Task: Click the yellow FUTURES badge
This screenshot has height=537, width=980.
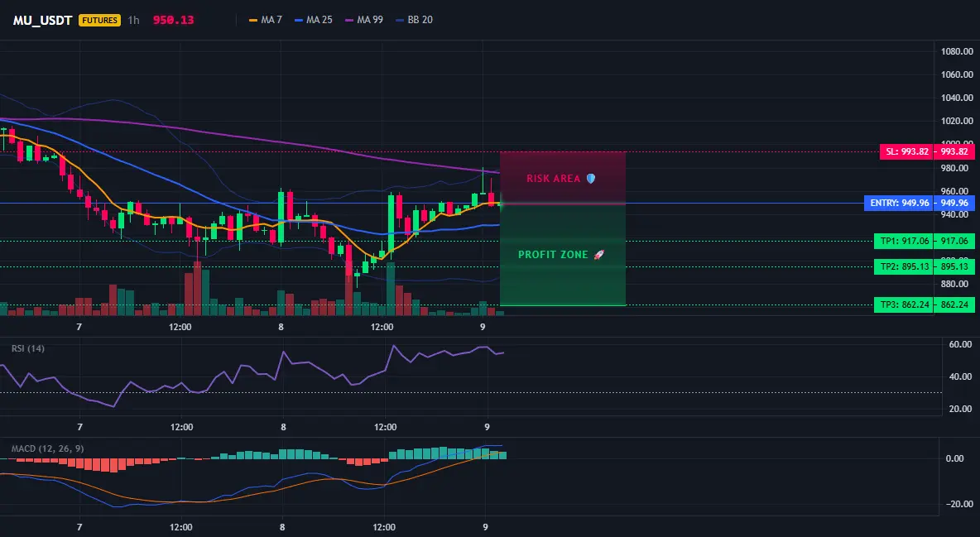Action: coord(99,20)
